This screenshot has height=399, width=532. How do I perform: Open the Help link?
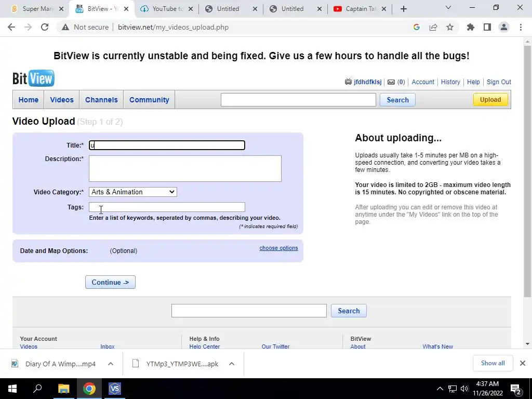click(473, 82)
